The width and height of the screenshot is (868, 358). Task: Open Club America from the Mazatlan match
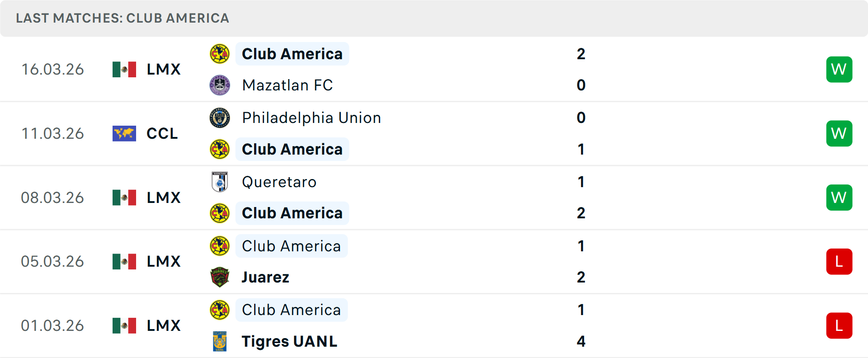(x=292, y=54)
